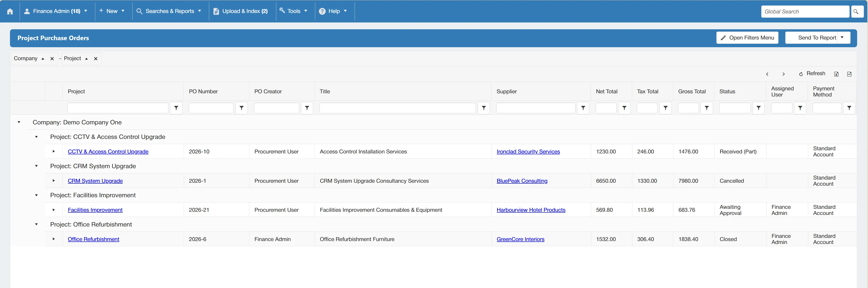868x288 pixels.
Task: Open Gross Total column filter icon
Action: (x=707, y=108)
